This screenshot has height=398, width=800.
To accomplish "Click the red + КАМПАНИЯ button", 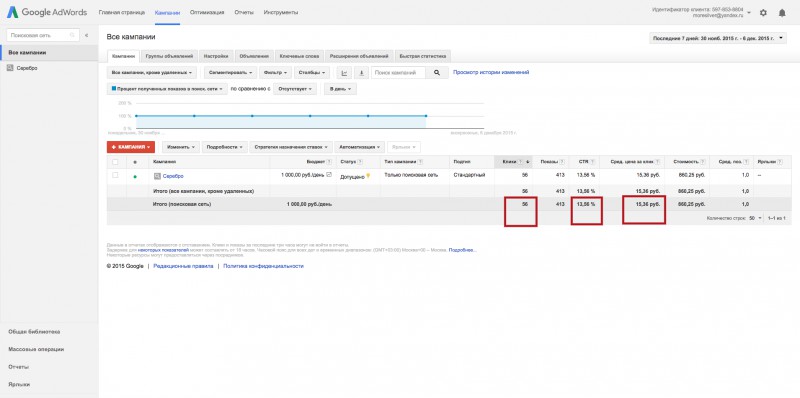I will pos(131,147).
